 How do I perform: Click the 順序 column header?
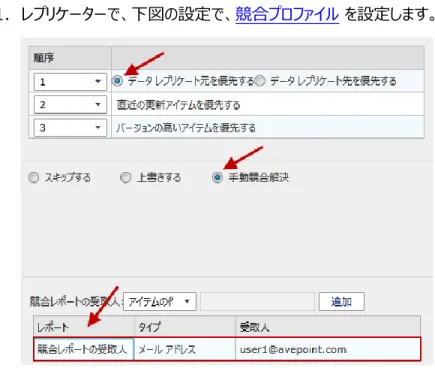click(70, 58)
